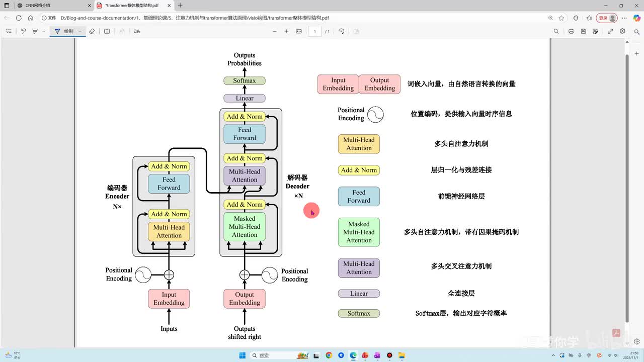This screenshot has height=362, width=644.
Task: Print the PDF document
Action: coord(571,31)
